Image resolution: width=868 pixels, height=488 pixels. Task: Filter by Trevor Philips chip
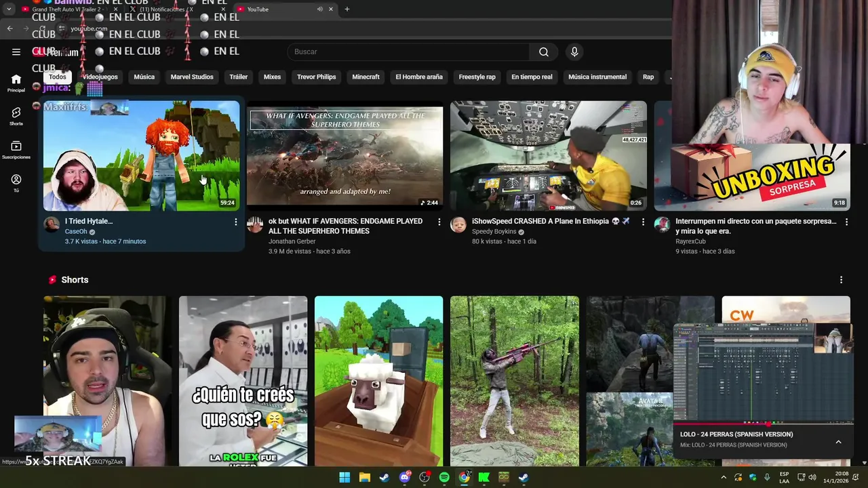pyautogui.click(x=316, y=77)
